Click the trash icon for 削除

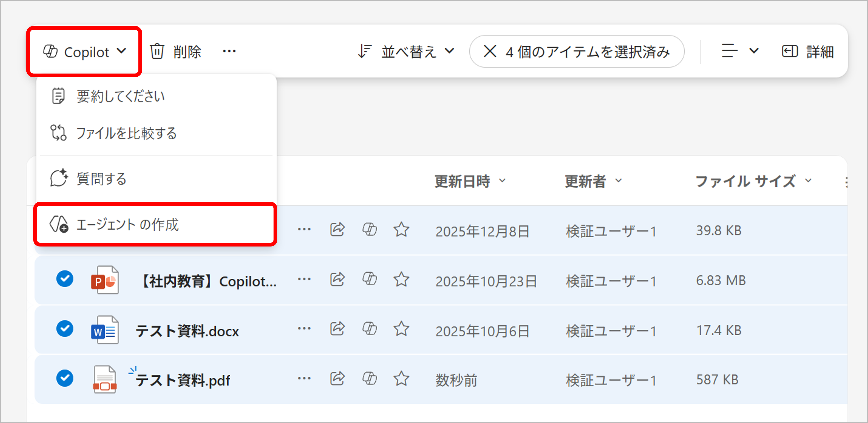coord(157,51)
